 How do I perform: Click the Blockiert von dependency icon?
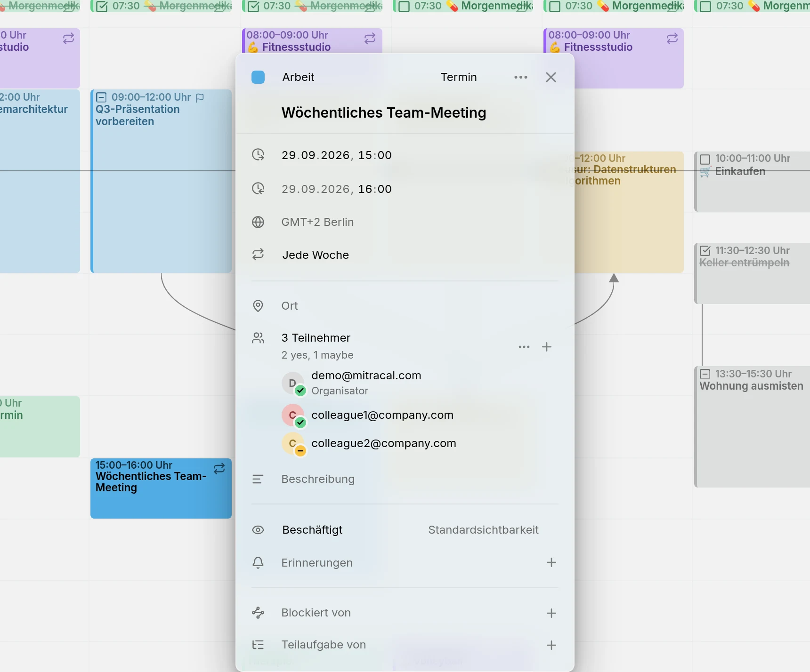point(258,613)
